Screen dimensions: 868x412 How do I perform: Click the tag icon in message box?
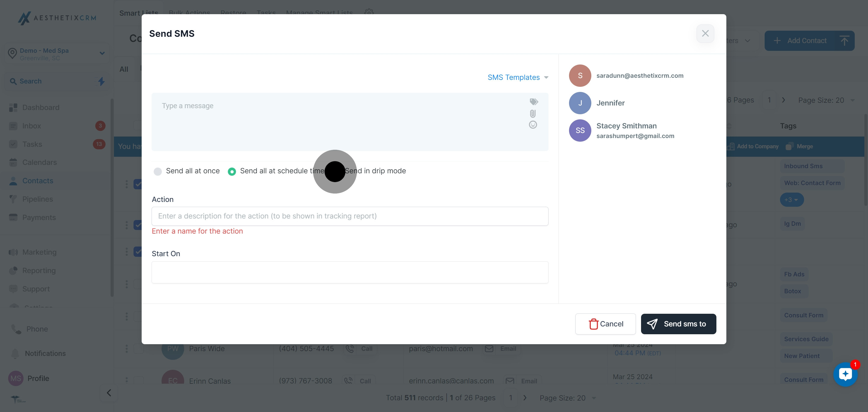coord(534,102)
